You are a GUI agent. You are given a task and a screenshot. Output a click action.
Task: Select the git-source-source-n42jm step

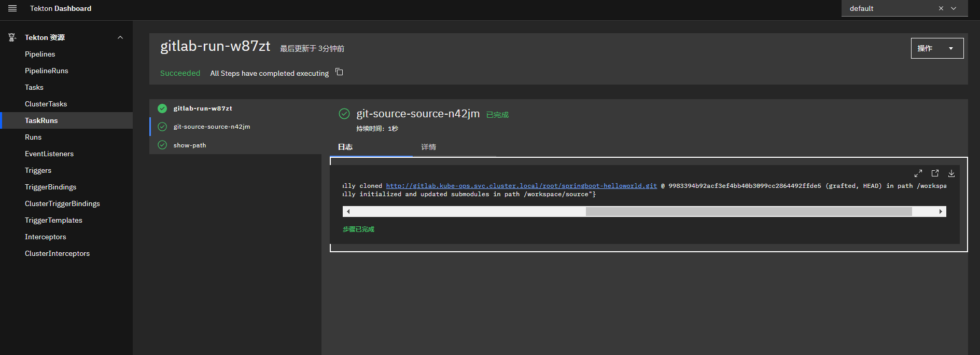[212, 127]
